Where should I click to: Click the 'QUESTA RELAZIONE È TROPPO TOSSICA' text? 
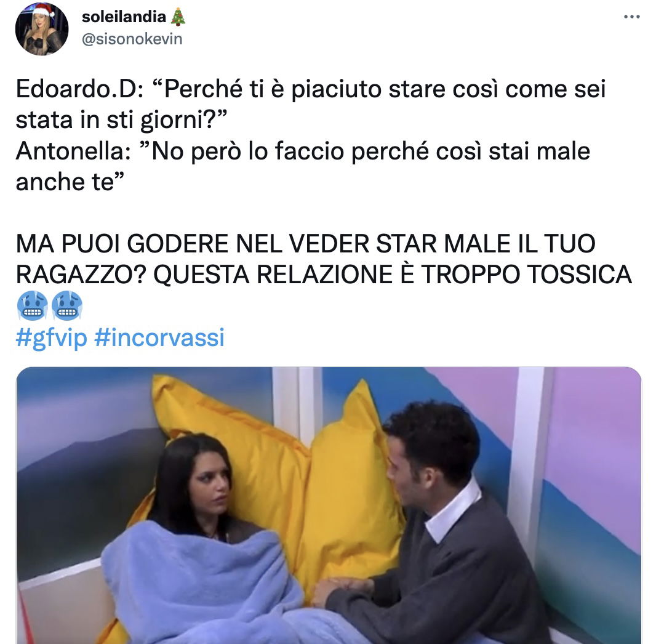pyautogui.click(x=393, y=274)
